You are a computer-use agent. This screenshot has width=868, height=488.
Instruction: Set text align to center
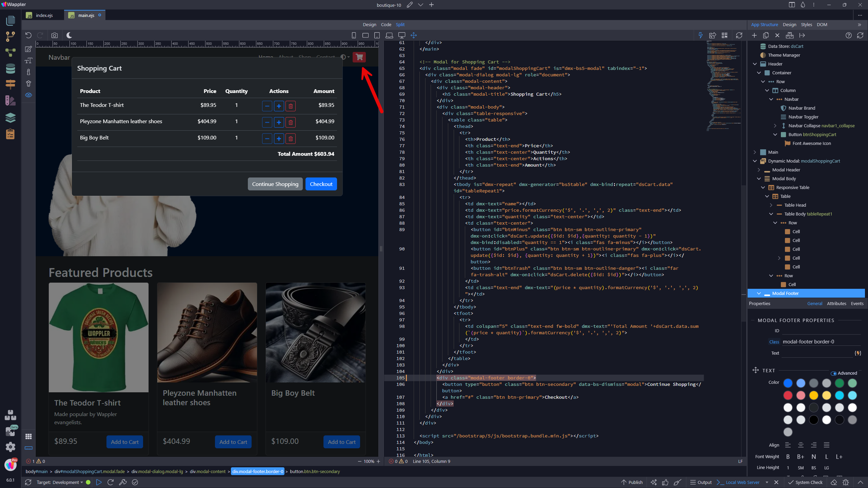(x=801, y=445)
